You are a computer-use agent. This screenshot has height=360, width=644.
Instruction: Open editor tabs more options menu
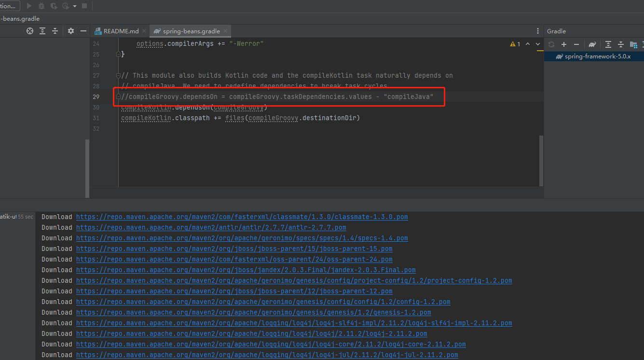pyautogui.click(x=538, y=31)
